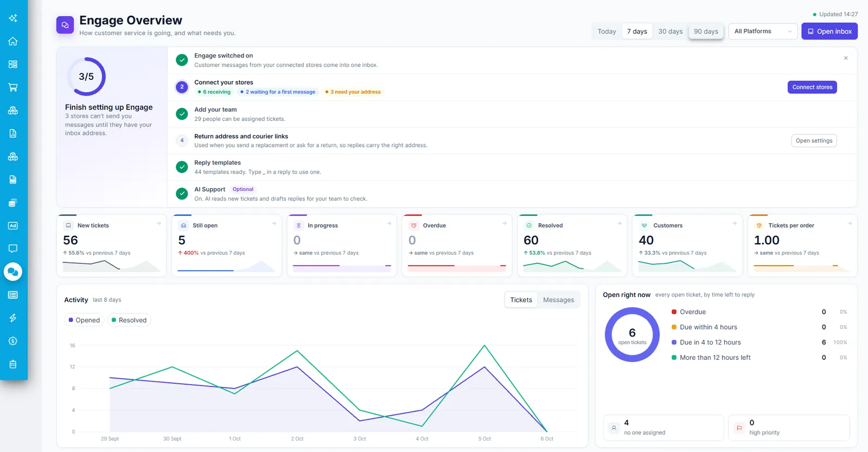Click the In progress metric card title
The height and width of the screenshot is (452, 868).
tap(323, 225)
